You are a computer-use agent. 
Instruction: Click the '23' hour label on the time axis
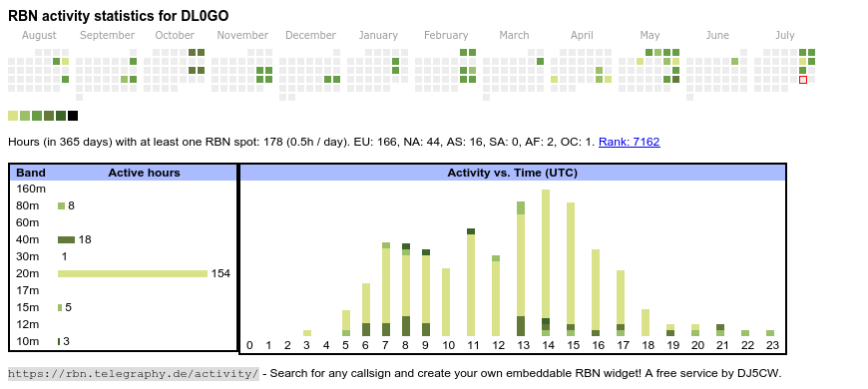tap(773, 346)
